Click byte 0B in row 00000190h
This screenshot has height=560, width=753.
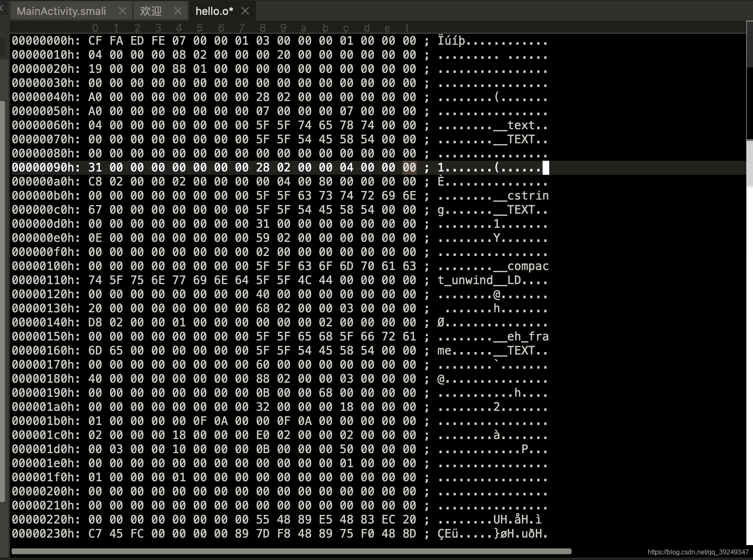pyautogui.click(x=263, y=393)
